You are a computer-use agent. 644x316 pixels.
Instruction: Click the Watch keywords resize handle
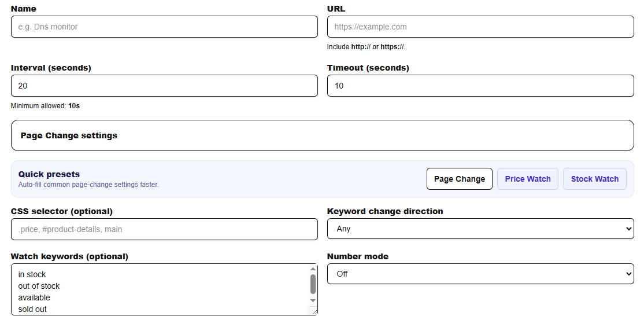pos(314,311)
